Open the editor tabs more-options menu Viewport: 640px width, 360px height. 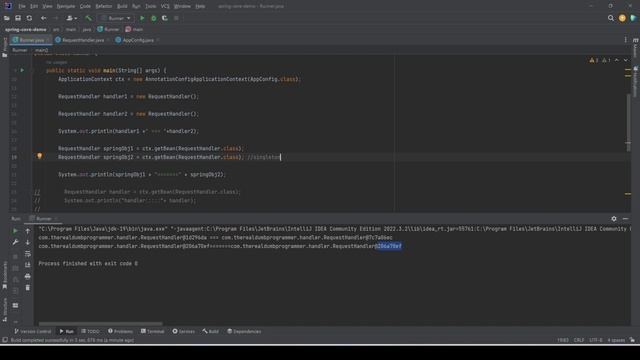pyautogui.click(x=625, y=40)
